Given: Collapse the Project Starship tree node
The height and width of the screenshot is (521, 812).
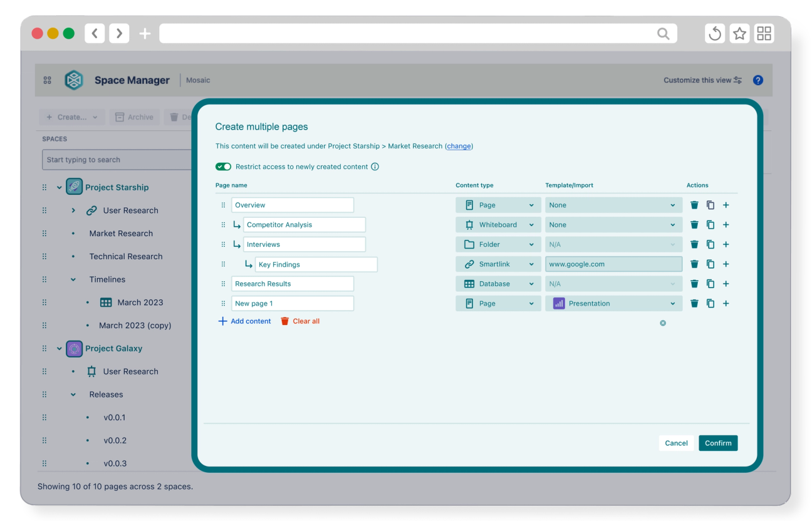Looking at the screenshot, I should (60, 187).
